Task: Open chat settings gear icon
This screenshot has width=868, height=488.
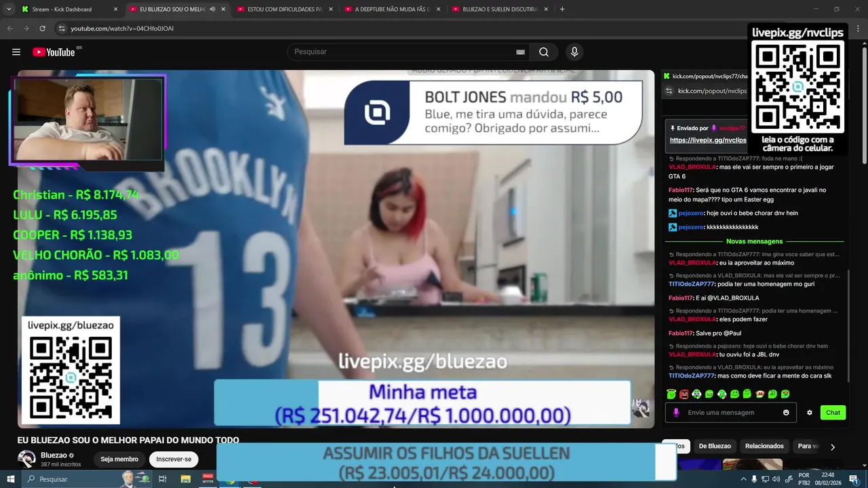Action: tap(809, 412)
